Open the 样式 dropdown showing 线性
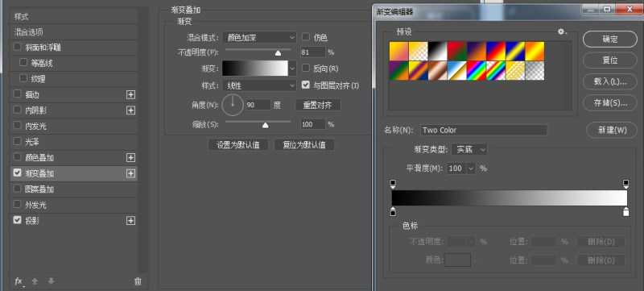The image size is (644, 291). pyautogui.click(x=259, y=85)
